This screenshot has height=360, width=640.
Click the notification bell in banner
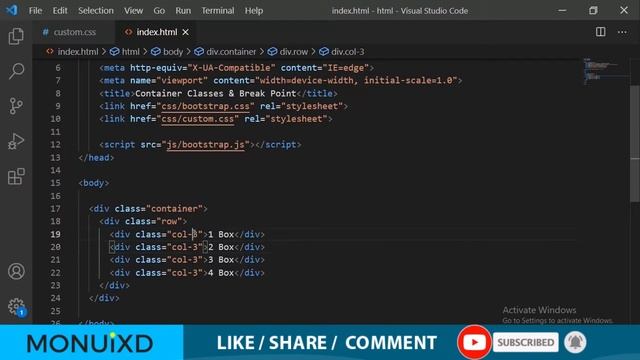pyautogui.click(x=575, y=342)
